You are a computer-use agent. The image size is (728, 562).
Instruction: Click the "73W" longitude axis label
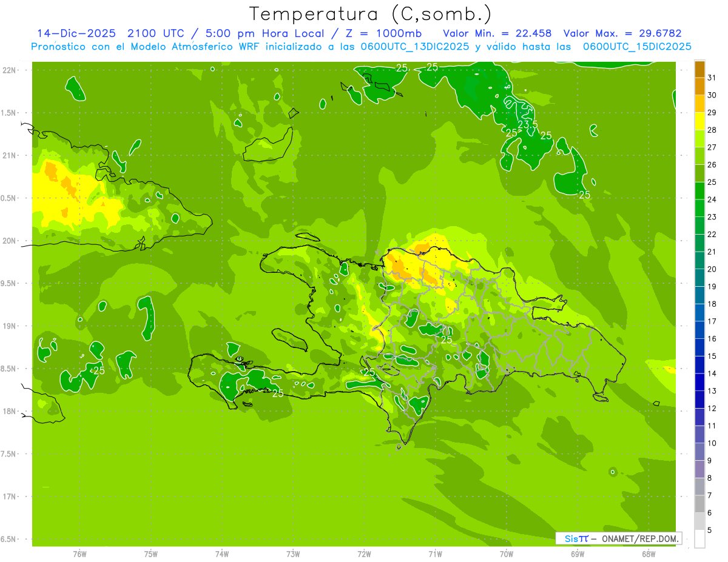(293, 554)
